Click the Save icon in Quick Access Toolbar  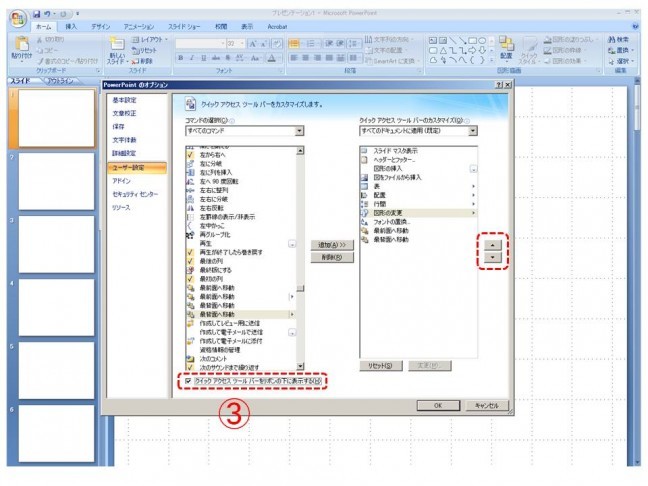point(38,14)
